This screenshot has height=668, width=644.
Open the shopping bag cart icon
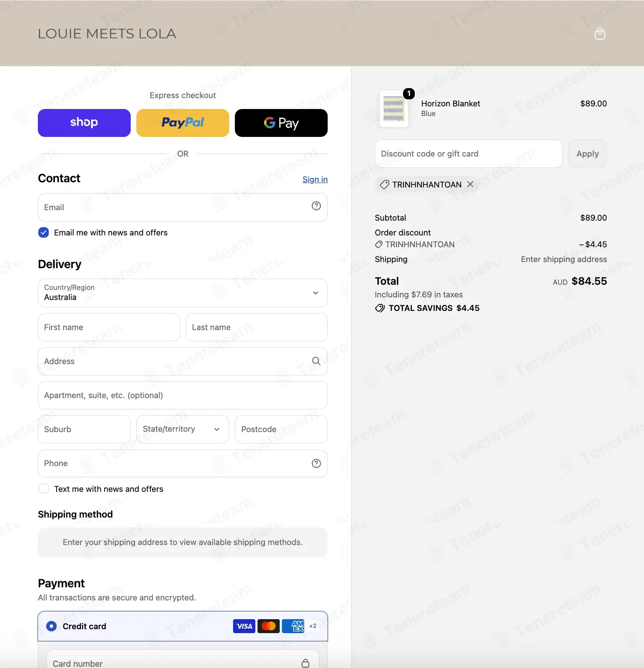600,34
